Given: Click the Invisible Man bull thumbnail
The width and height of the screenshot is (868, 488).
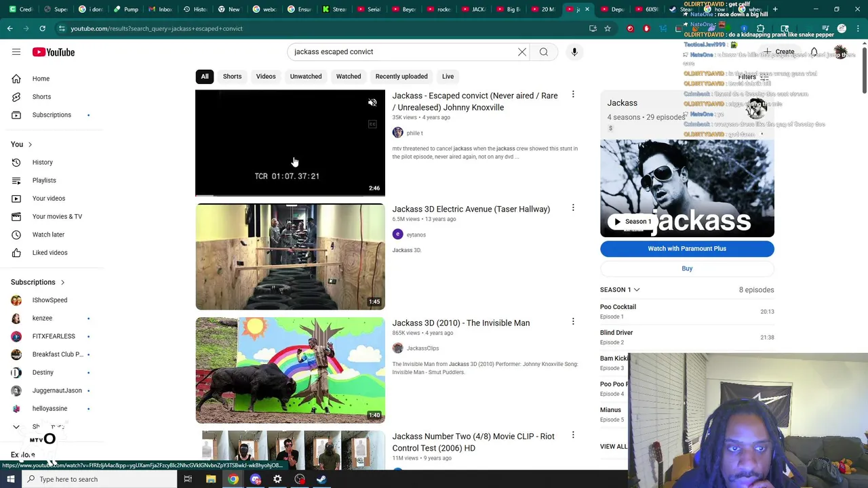Looking at the screenshot, I should tap(290, 370).
